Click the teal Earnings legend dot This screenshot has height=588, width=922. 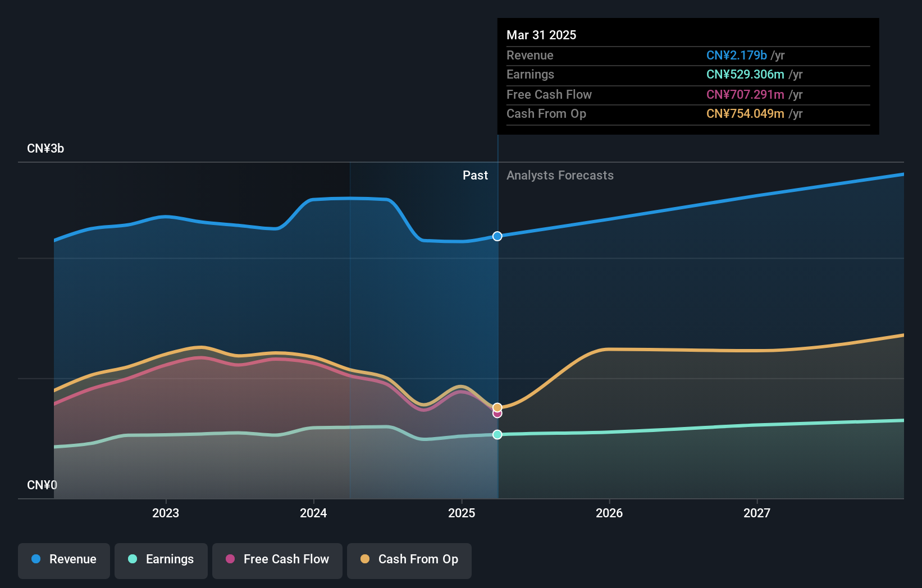(x=133, y=559)
